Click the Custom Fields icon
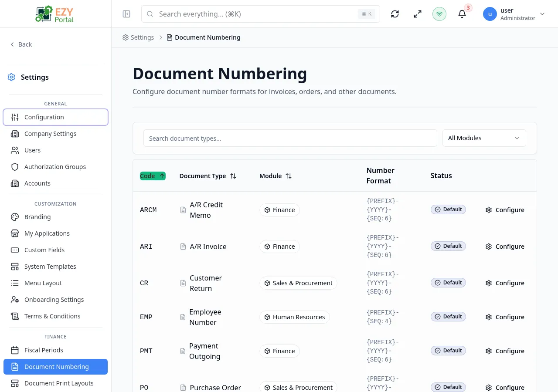This screenshot has height=392, width=558. click(15, 250)
